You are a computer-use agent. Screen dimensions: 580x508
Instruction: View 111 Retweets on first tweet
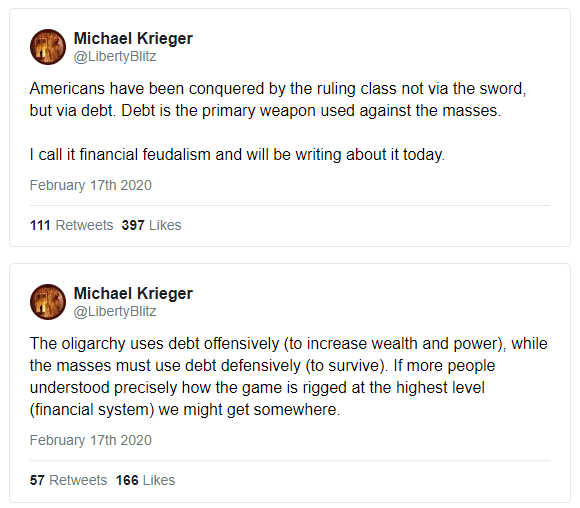[x=71, y=225]
